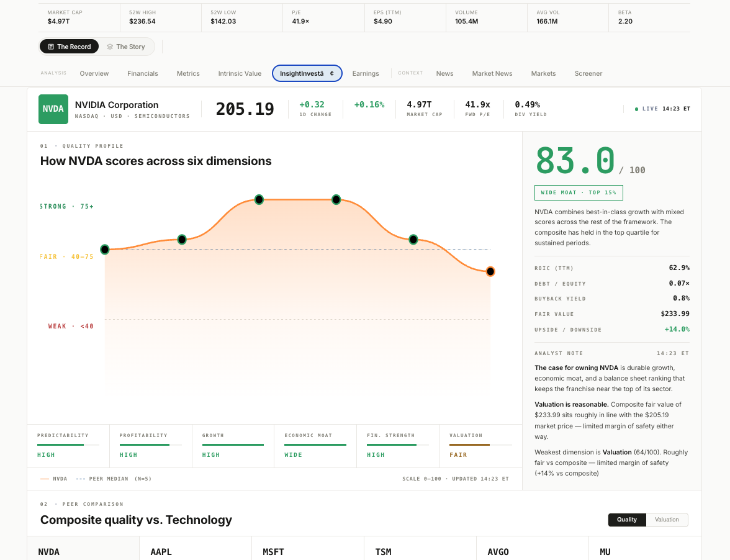The height and width of the screenshot is (560, 730).
Task: Click the MU peer comparison card
Action: point(646,548)
